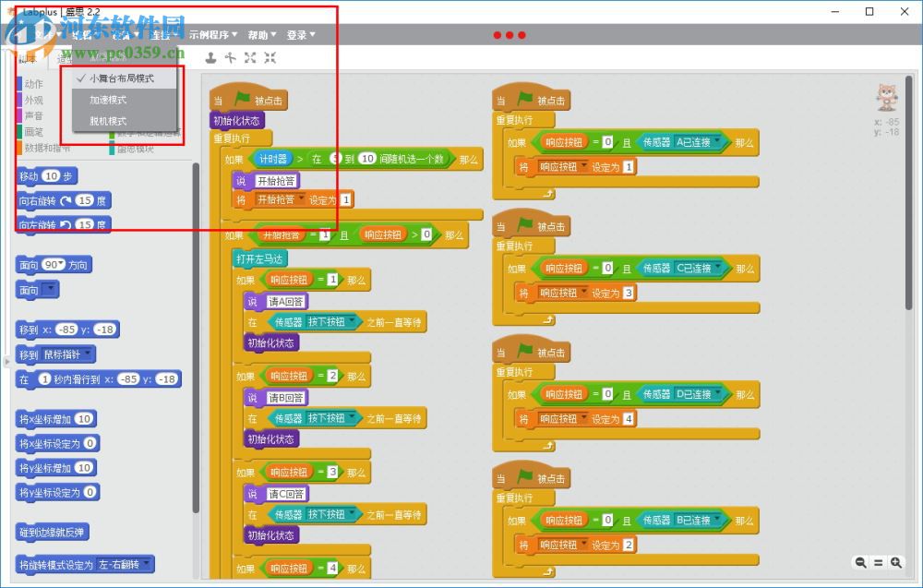The width and height of the screenshot is (923, 588).
Task: Click the 移动 10 步 palette block
Action: [x=47, y=176]
